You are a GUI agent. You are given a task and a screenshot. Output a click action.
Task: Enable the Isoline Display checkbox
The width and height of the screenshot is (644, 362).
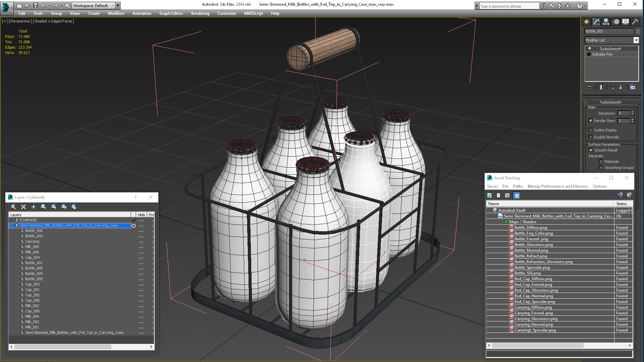point(590,130)
